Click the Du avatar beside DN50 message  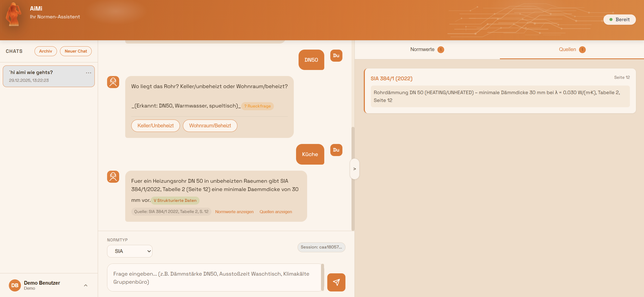(336, 56)
